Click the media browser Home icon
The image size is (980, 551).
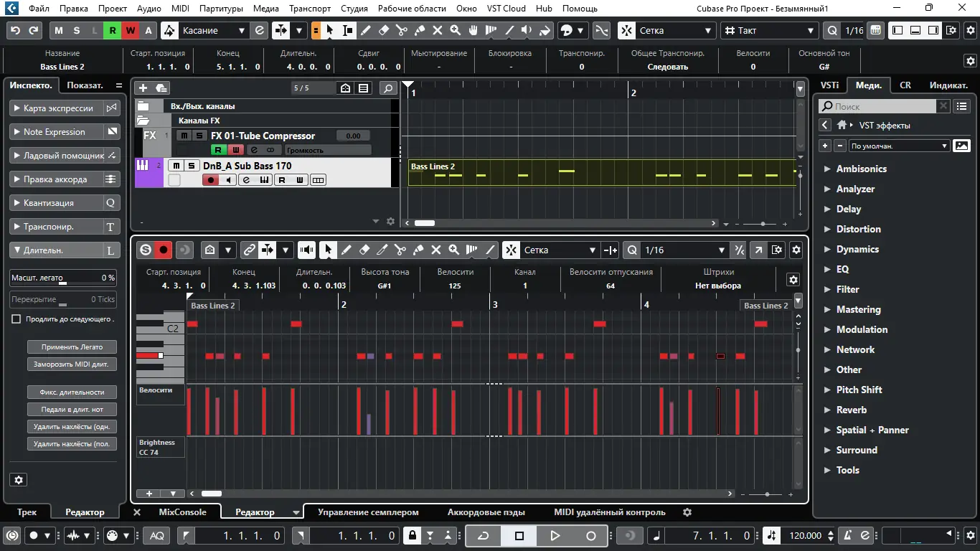click(x=842, y=125)
